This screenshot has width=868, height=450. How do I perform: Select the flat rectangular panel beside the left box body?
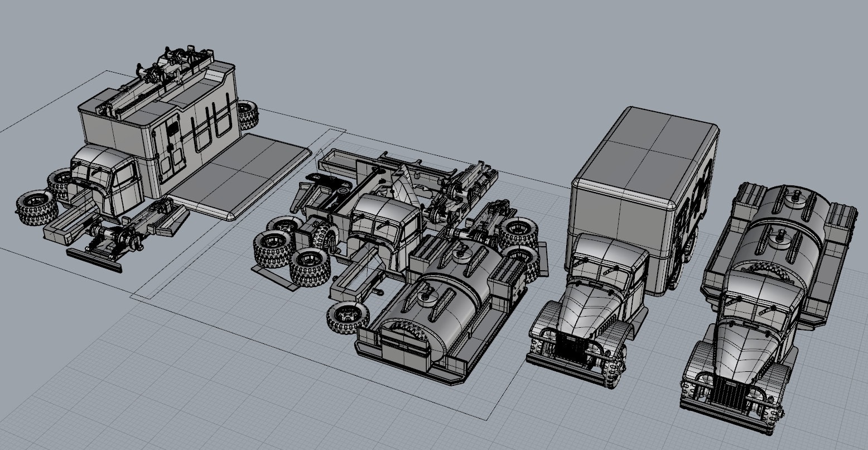[241, 175]
